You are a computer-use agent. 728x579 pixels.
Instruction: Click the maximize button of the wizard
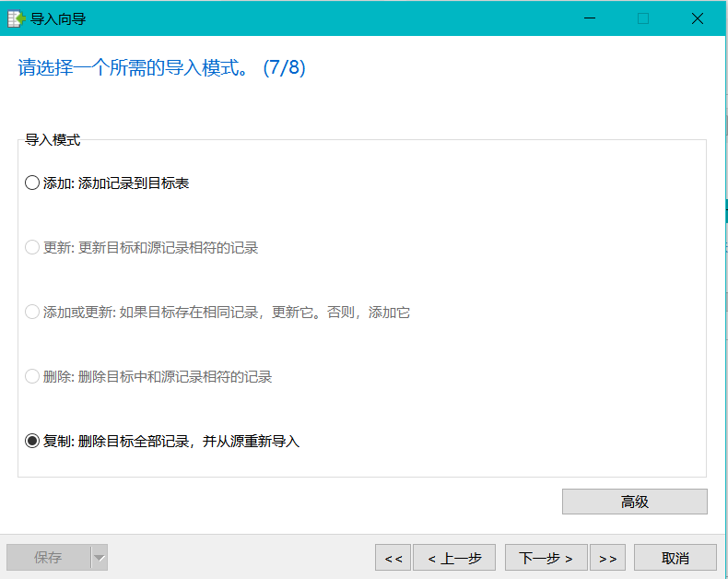(x=643, y=18)
